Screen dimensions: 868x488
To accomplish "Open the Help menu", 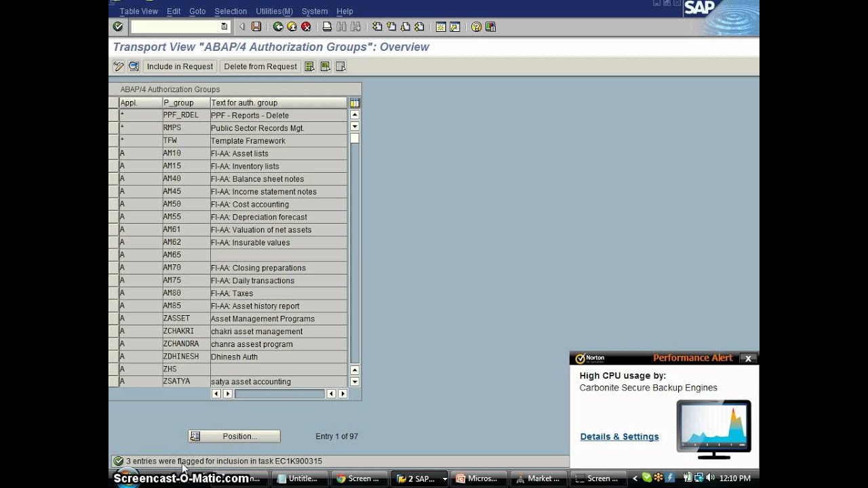I will (x=344, y=12).
